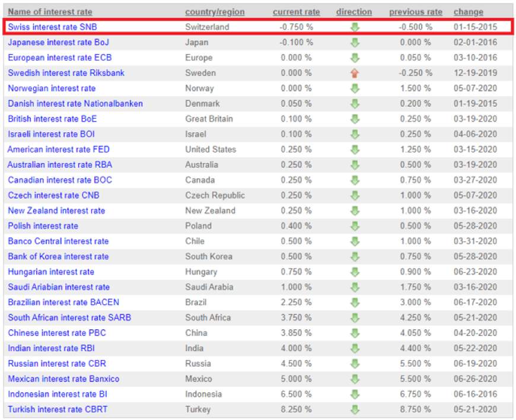The height and width of the screenshot is (420, 516).
Task: Open Indonesian interest rate BI link
Action: pyautogui.click(x=58, y=394)
